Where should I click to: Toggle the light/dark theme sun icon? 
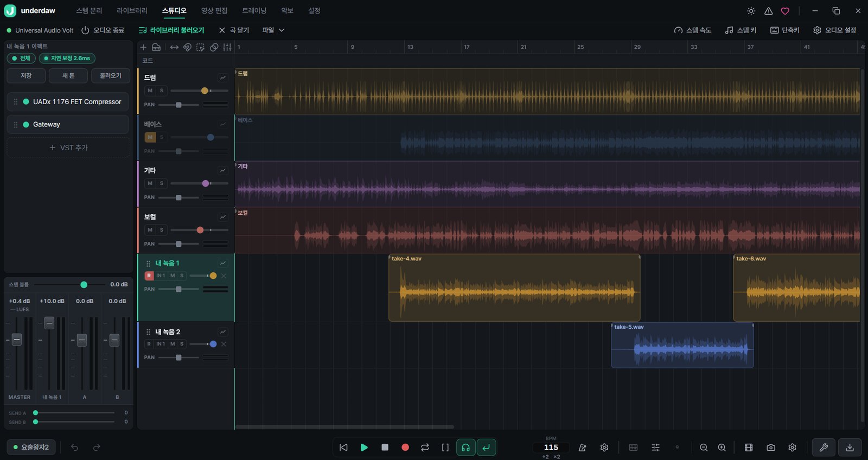tap(751, 11)
